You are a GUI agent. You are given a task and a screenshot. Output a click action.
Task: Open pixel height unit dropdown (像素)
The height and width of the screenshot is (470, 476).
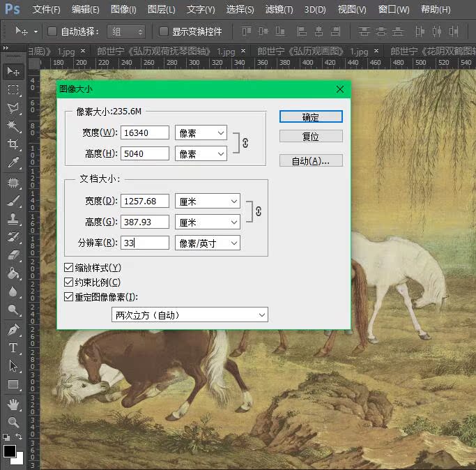tap(201, 153)
